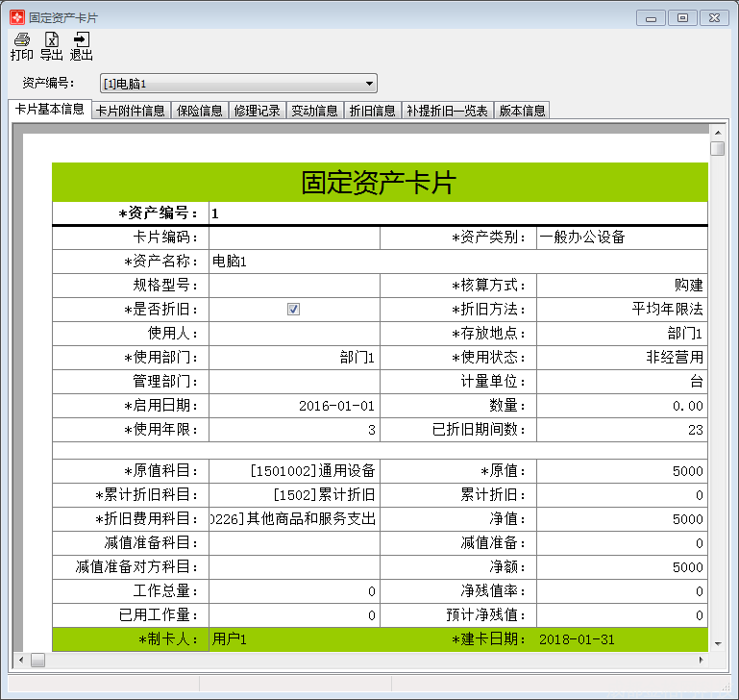739x700 pixels.
Task: Show the 折旧信息 tab
Action: (372, 111)
